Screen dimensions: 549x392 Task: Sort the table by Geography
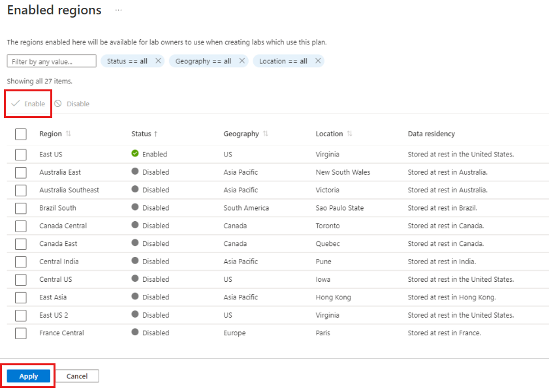point(266,134)
